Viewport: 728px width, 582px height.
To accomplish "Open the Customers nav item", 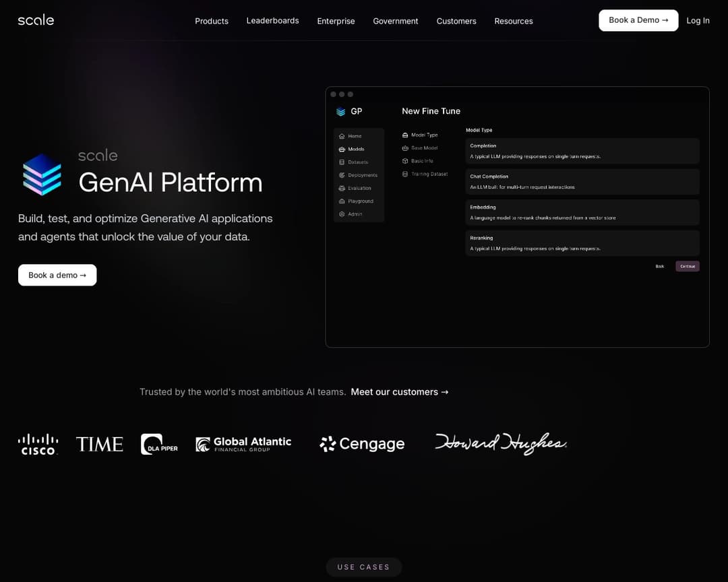I will click(456, 21).
